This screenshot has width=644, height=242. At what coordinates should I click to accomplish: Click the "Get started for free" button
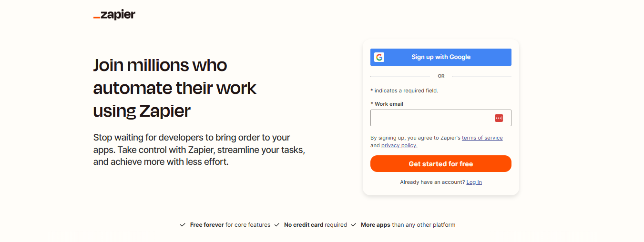click(x=441, y=164)
